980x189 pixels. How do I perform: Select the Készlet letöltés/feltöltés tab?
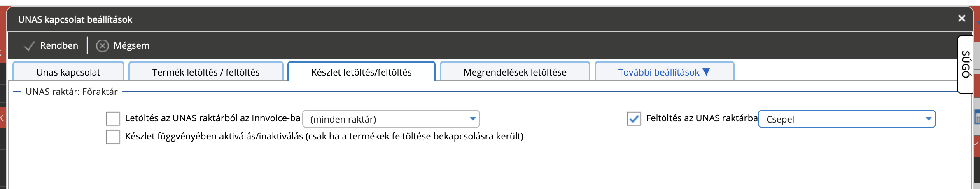click(362, 72)
